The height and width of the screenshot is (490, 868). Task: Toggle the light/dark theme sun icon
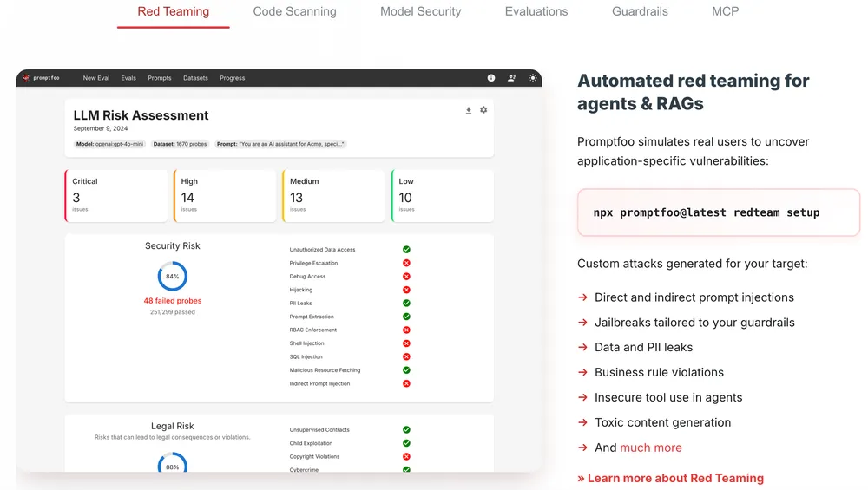(x=533, y=78)
